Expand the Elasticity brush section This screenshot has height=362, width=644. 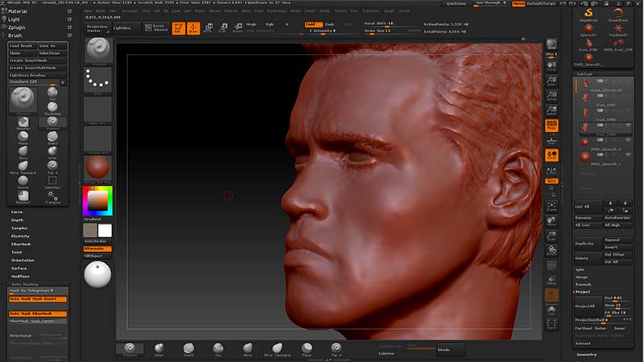click(21, 236)
